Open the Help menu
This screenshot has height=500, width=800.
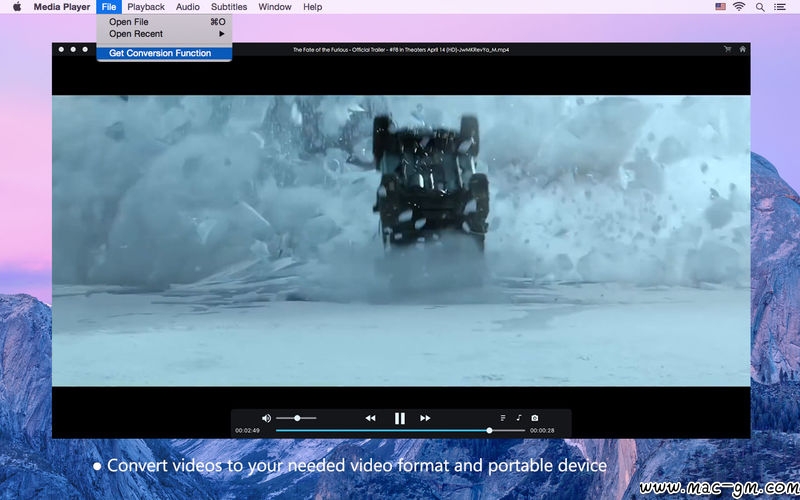tap(312, 7)
